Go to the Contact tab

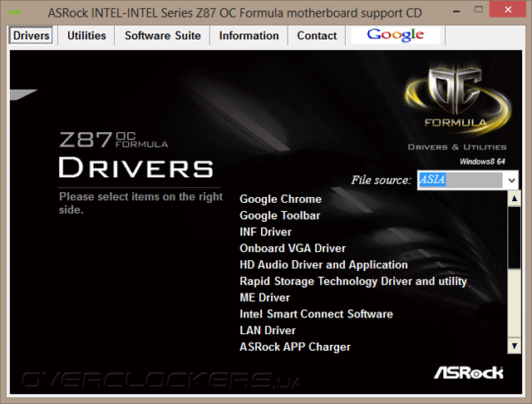pos(317,35)
